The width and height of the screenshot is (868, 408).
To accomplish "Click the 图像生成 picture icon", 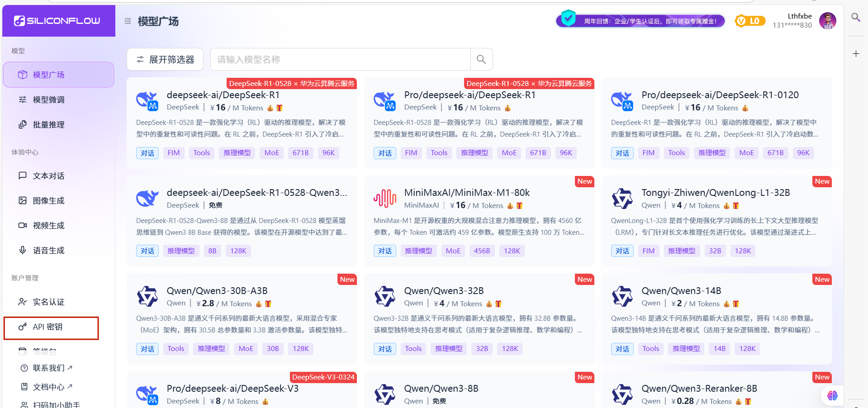I will 23,200.
